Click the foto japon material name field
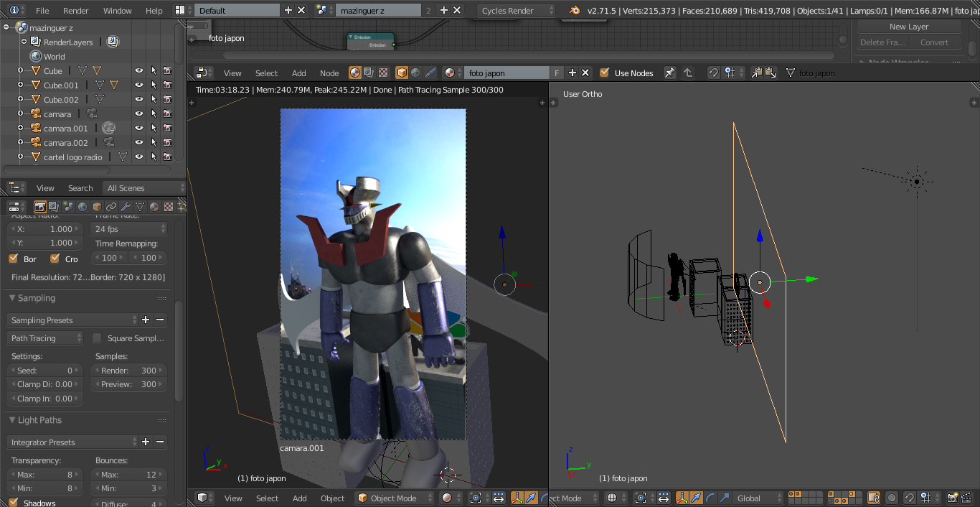Screen dimensions: 980x507 pos(507,73)
